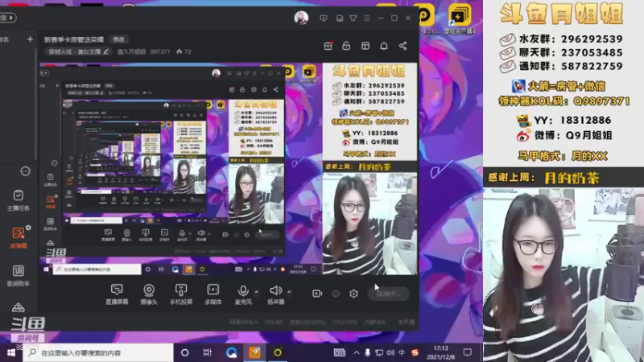Click 修改 to edit the room title
This screenshot has width=644, height=362.
[118, 39]
